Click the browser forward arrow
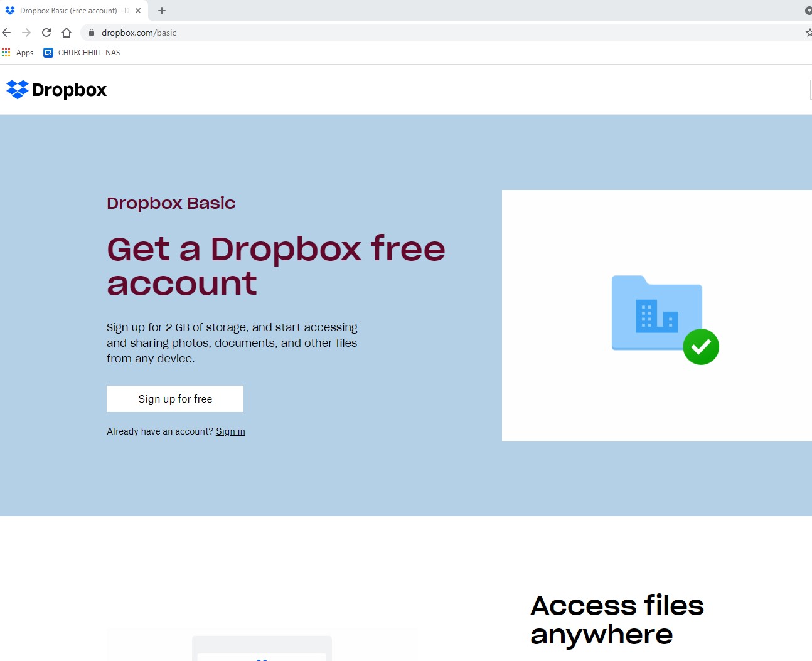Image resolution: width=812 pixels, height=661 pixels. (26, 33)
